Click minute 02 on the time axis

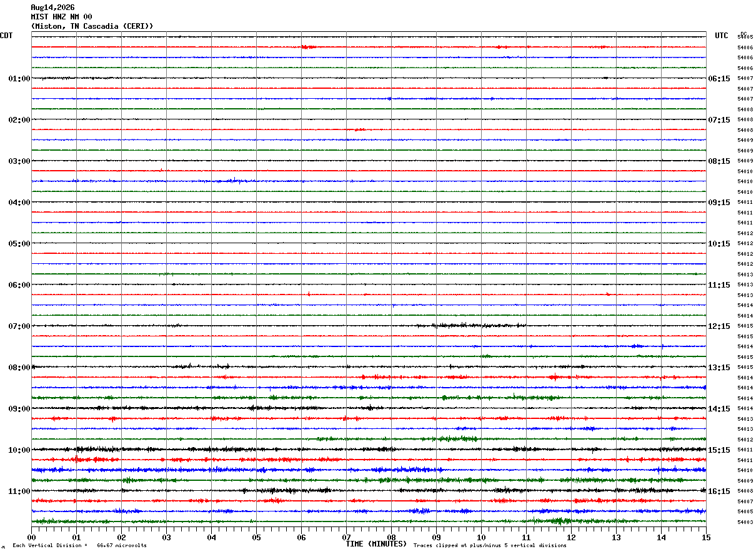pos(121,538)
